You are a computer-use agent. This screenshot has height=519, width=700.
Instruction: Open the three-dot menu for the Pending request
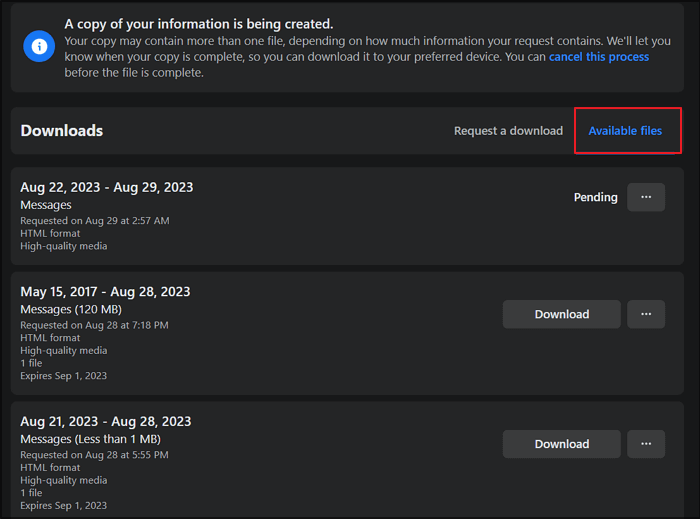[x=646, y=197]
